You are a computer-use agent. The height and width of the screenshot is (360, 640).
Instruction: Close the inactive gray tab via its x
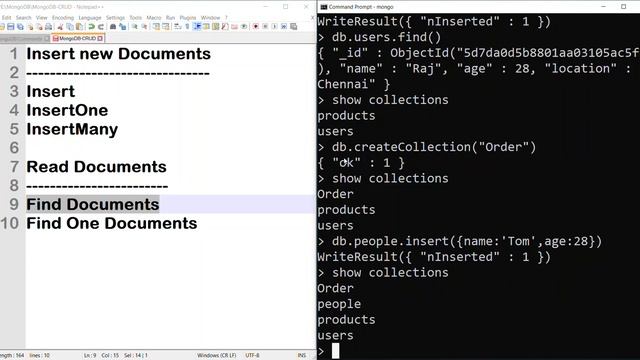47,39
